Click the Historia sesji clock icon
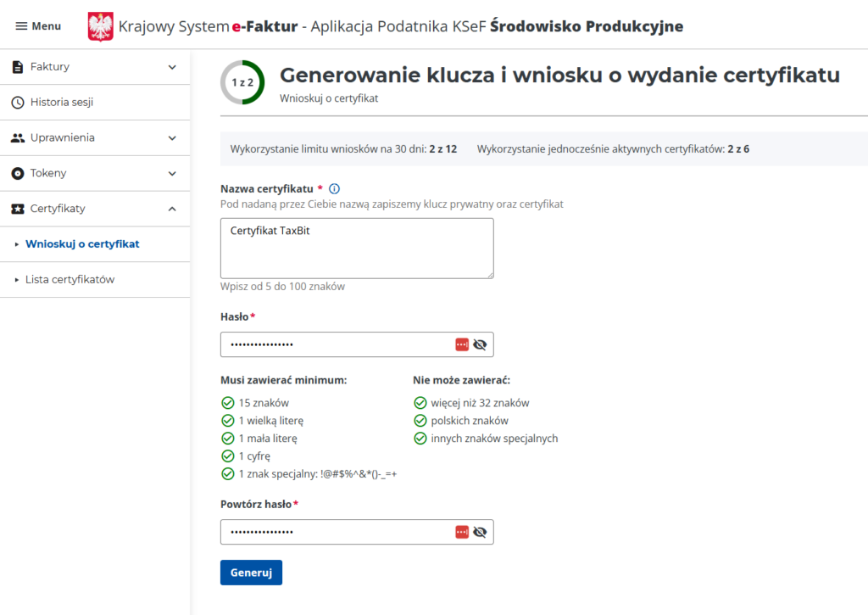 click(x=18, y=103)
